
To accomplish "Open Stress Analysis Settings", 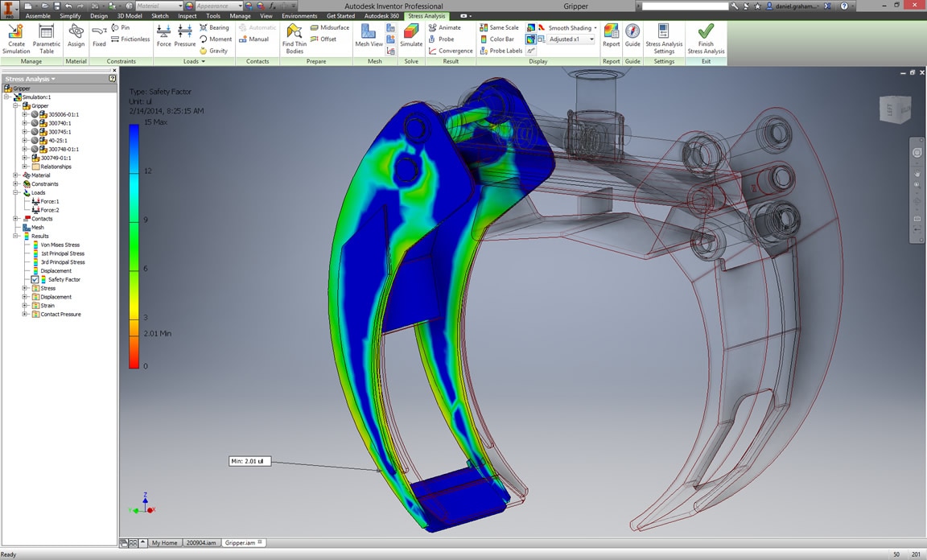I will [663, 35].
